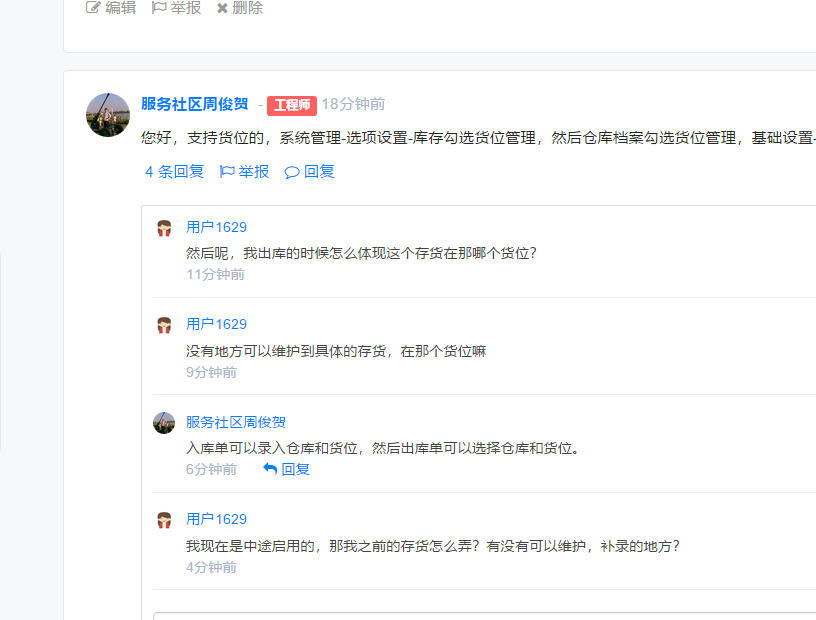Click the 18分钟前 timestamp
The image size is (816, 620).
tap(353, 104)
